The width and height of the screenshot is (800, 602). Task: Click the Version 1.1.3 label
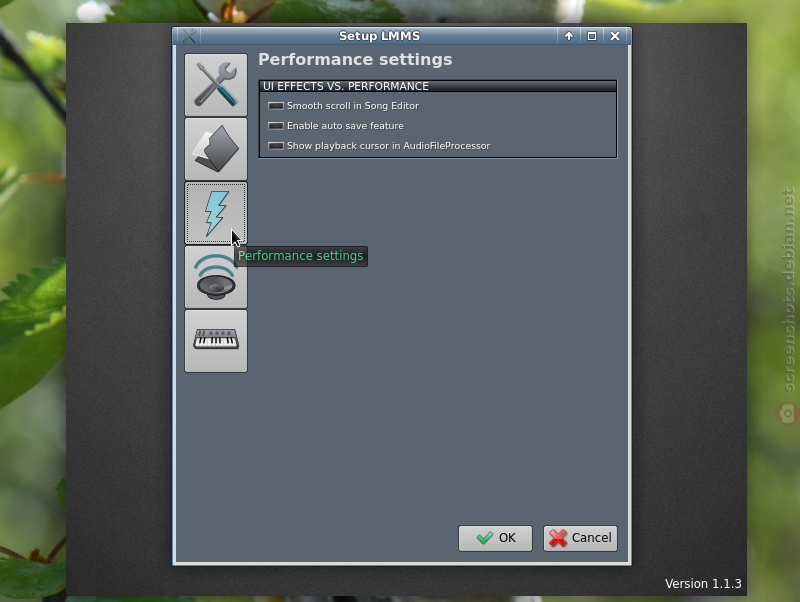coord(703,584)
